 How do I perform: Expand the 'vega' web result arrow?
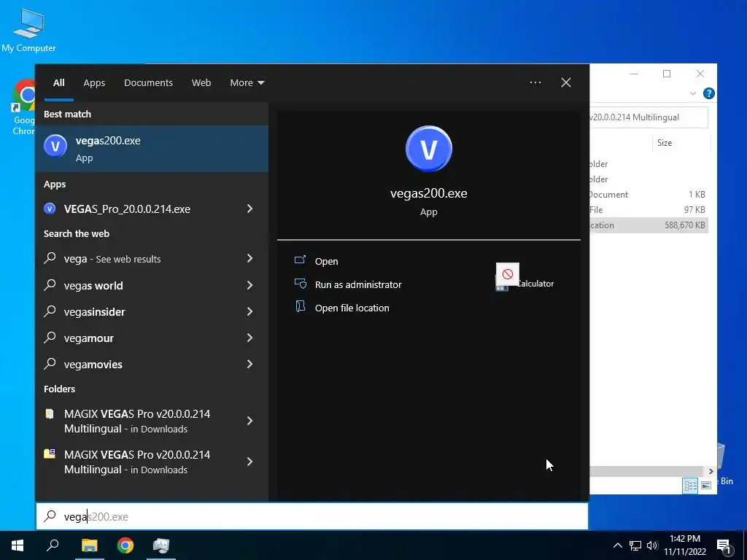coord(249,258)
